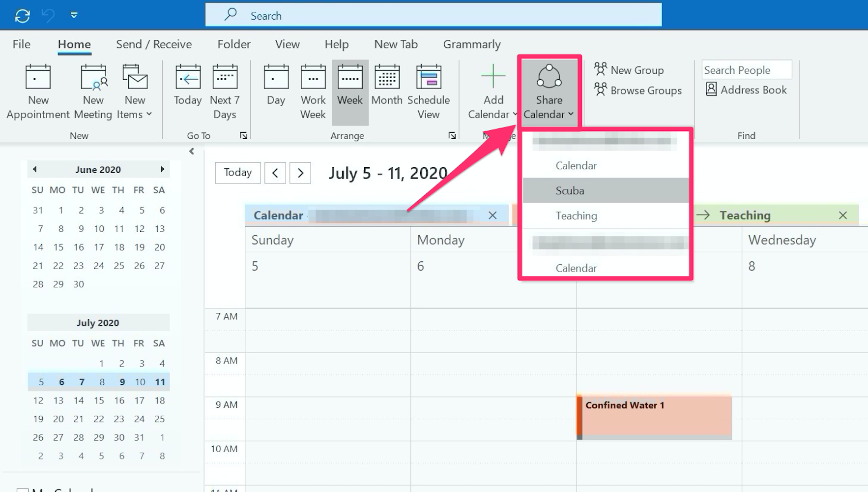The height and width of the screenshot is (492, 868).
Task: Open the Grammarly tab
Action: click(x=472, y=44)
